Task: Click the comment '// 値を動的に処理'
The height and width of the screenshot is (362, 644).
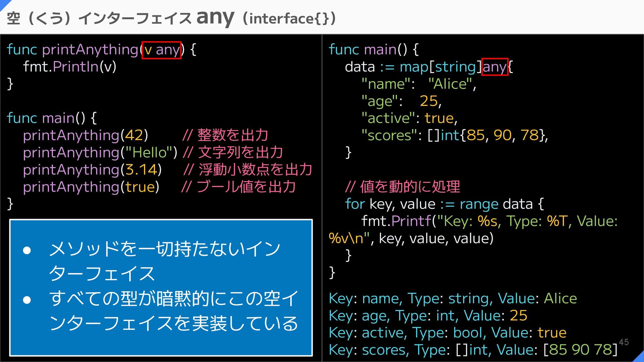Action: coord(402,187)
